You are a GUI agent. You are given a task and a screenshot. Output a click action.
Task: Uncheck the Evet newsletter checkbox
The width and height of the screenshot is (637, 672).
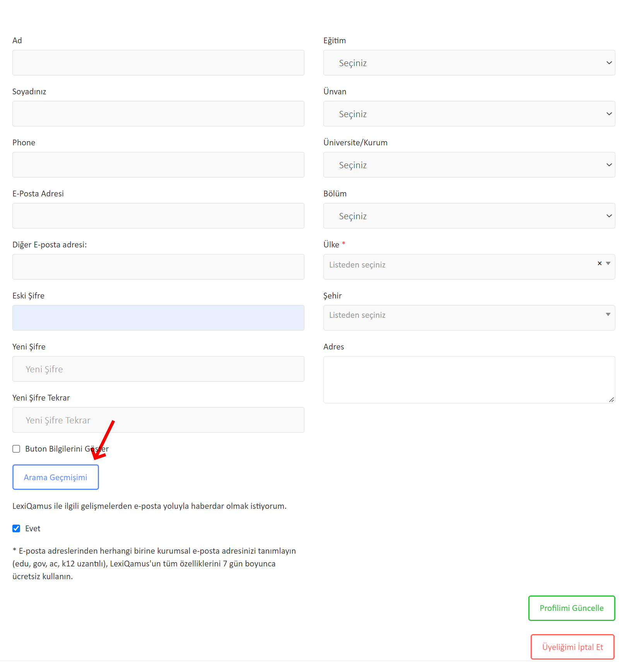point(16,529)
